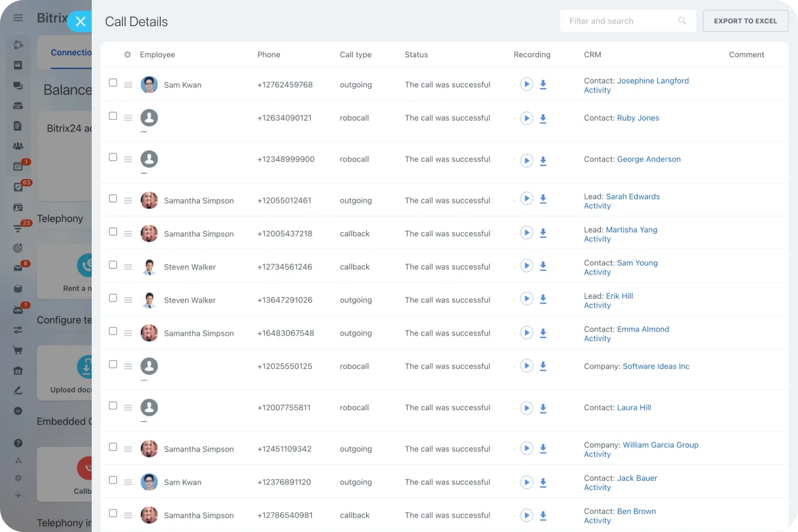Expand row menu for Jack Bauer call
Image resolution: width=798 pixels, height=532 pixels.
[x=128, y=483]
